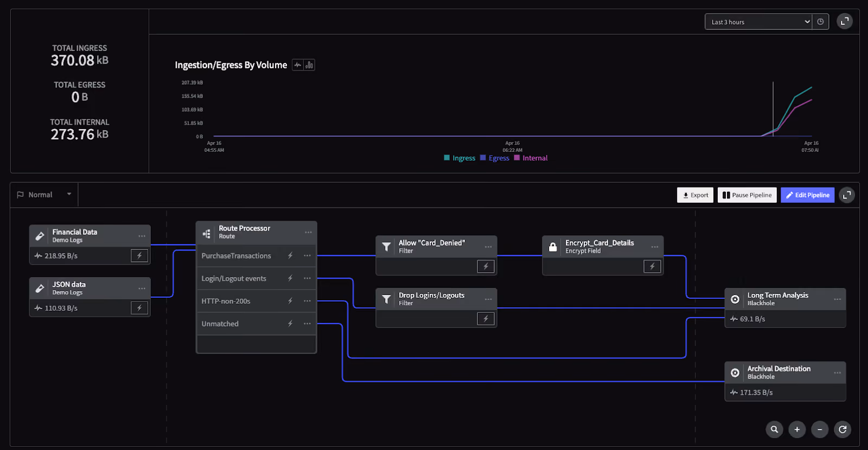Viewport: 868px width, 450px height.
Task: Open the Long Term Analysis node options menu
Action: tap(838, 299)
